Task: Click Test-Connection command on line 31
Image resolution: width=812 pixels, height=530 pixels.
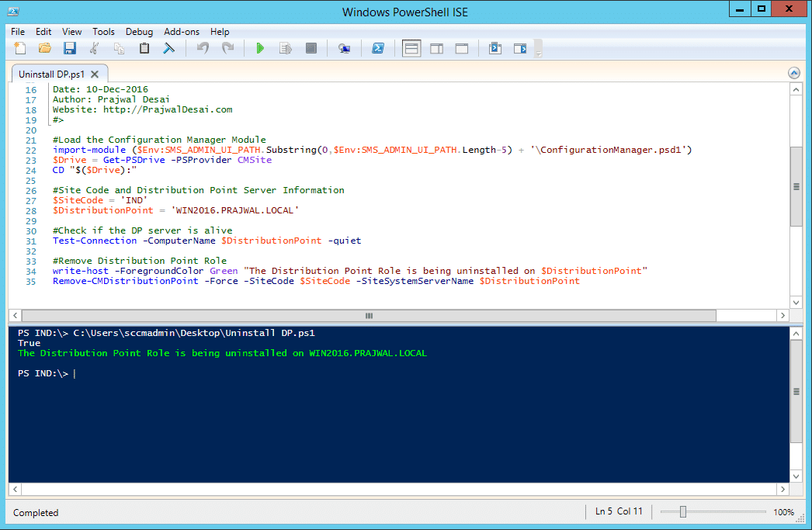Action: click(x=95, y=241)
